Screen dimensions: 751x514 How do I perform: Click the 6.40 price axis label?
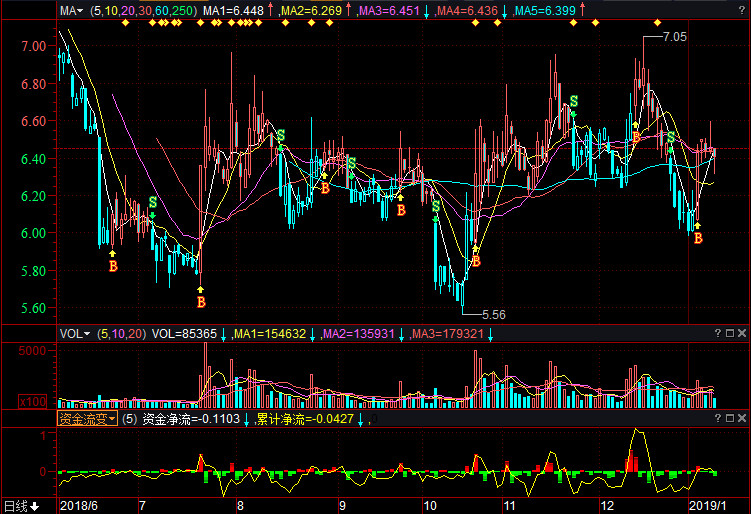point(34,159)
